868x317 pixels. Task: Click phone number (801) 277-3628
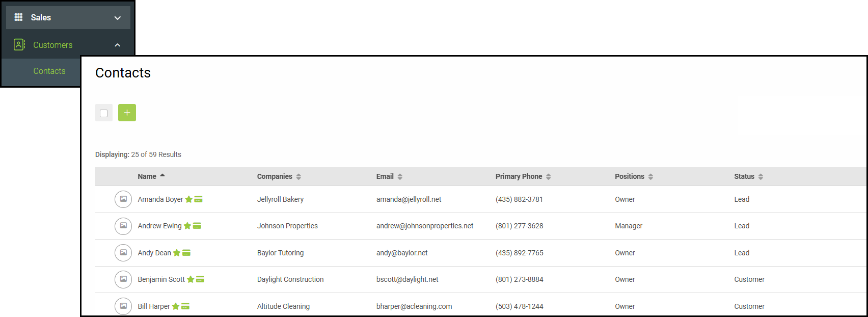(519, 226)
